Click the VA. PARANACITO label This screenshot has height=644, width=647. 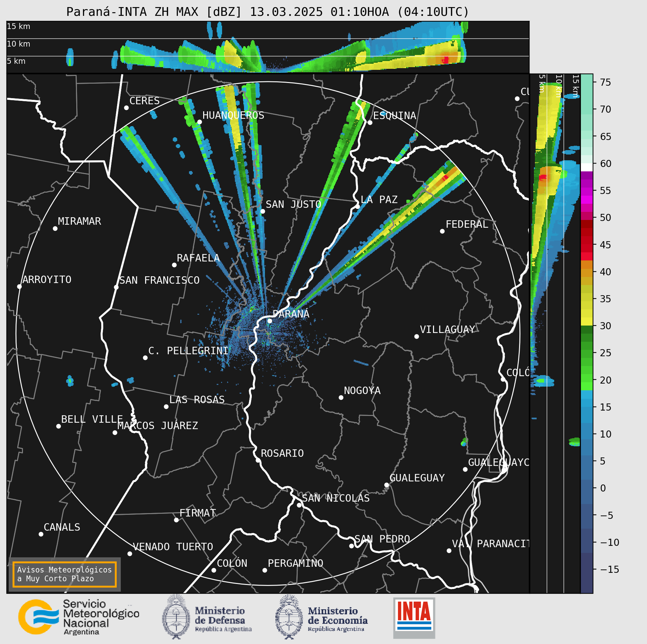[491, 543]
